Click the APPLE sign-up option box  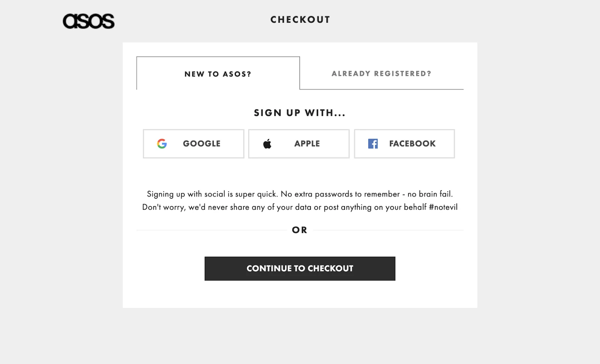298,144
